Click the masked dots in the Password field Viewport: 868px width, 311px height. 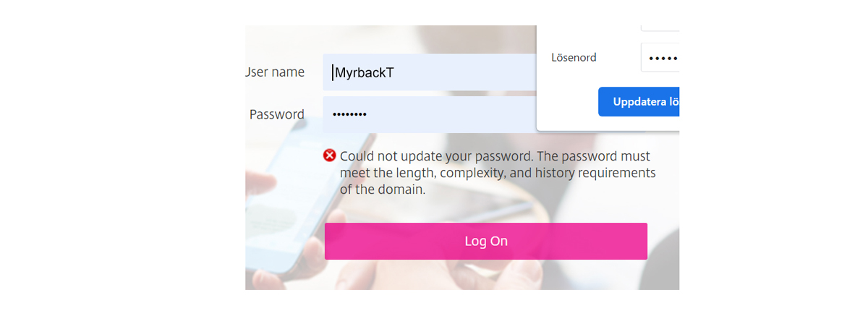pos(349,114)
